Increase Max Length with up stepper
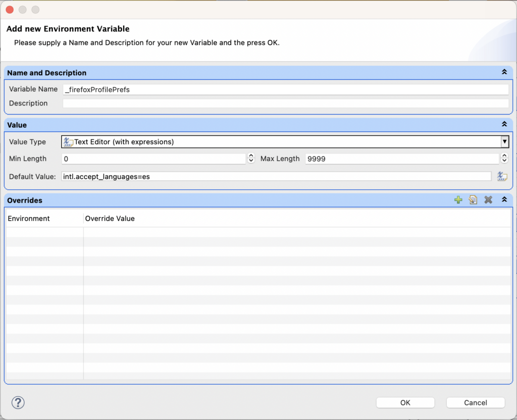 [504, 155]
